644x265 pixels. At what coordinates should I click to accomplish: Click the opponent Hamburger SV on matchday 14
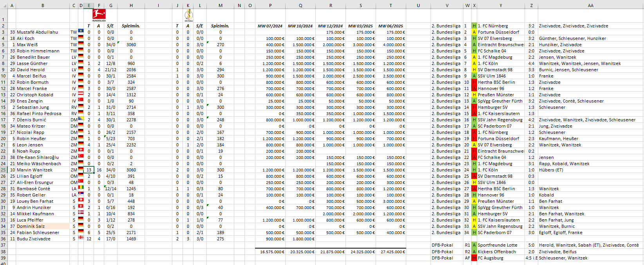pos(493,107)
